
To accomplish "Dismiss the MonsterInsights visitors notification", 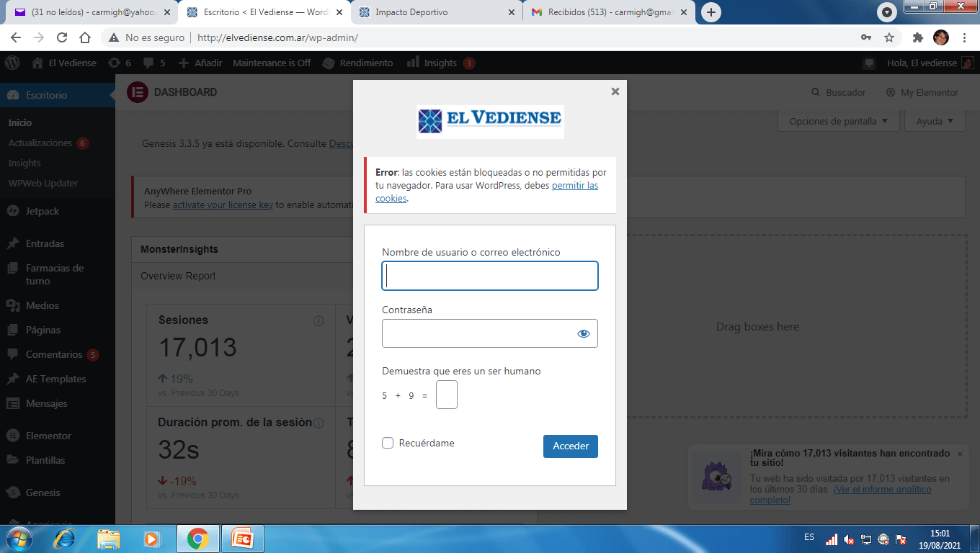I will [960, 454].
